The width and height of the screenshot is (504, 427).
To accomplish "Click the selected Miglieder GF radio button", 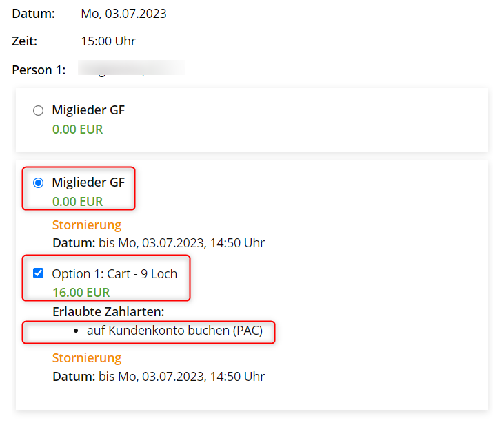I will pos(38,183).
